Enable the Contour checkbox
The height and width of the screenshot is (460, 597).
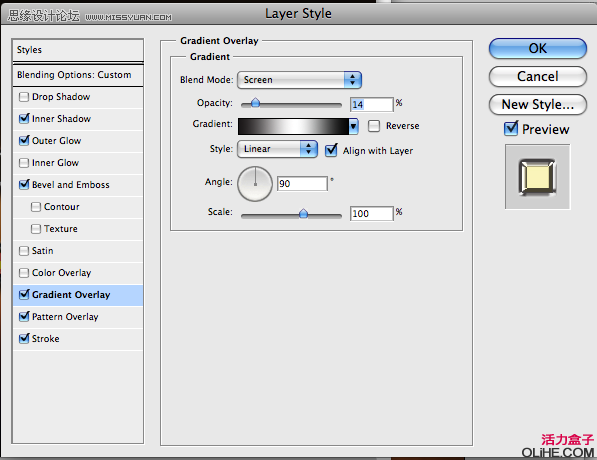point(36,207)
